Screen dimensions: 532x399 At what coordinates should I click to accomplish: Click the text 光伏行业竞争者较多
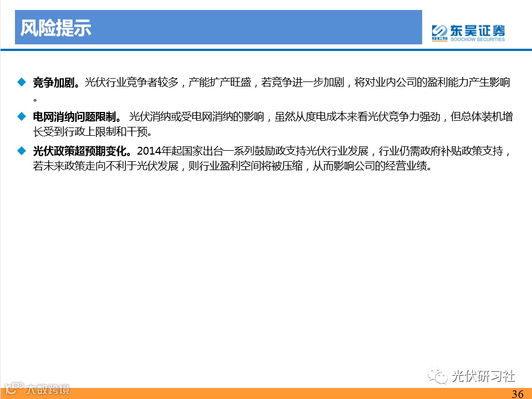coord(131,83)
